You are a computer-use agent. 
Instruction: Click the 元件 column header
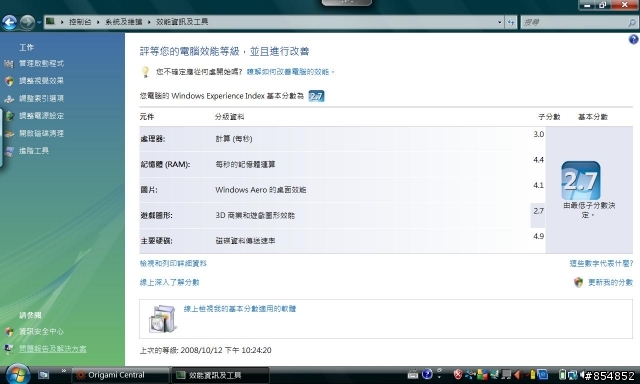click(147, 117)
